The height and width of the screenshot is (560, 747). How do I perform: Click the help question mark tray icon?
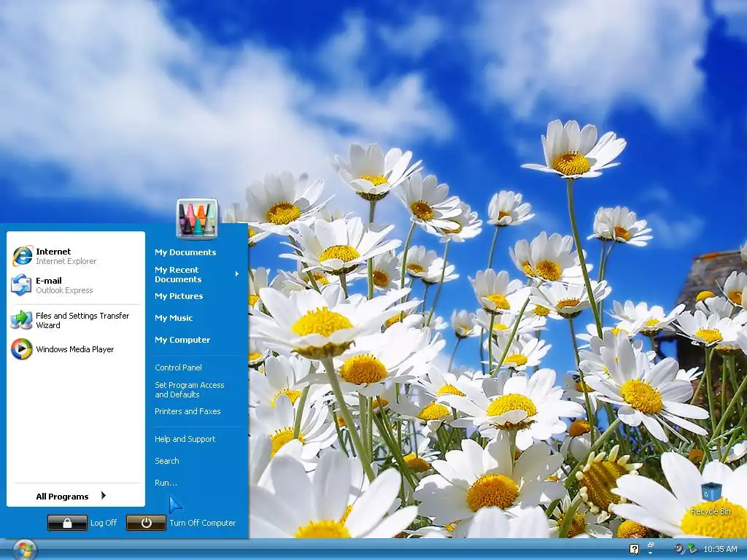(x=634, y=549)
